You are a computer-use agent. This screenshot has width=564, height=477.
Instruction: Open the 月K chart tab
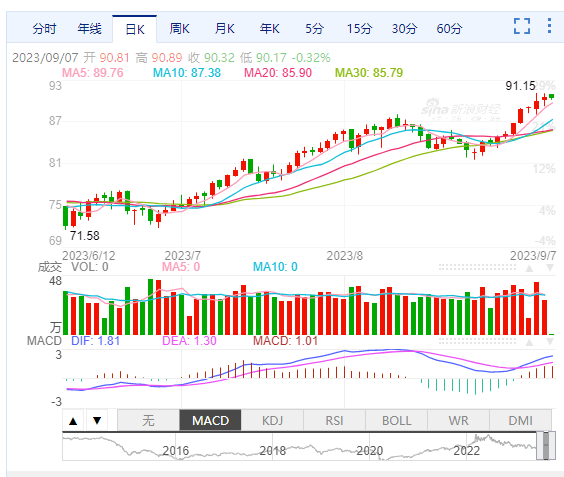point(224,29)
